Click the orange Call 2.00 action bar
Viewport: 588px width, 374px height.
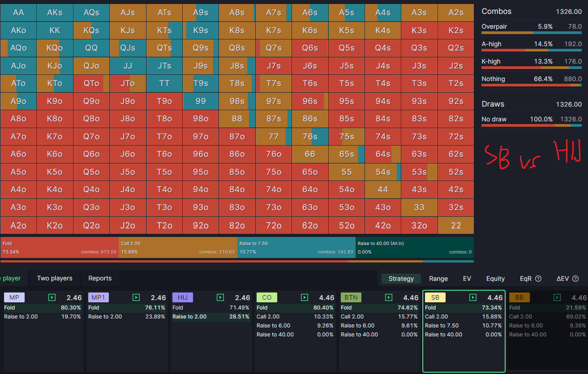point(178,248)
